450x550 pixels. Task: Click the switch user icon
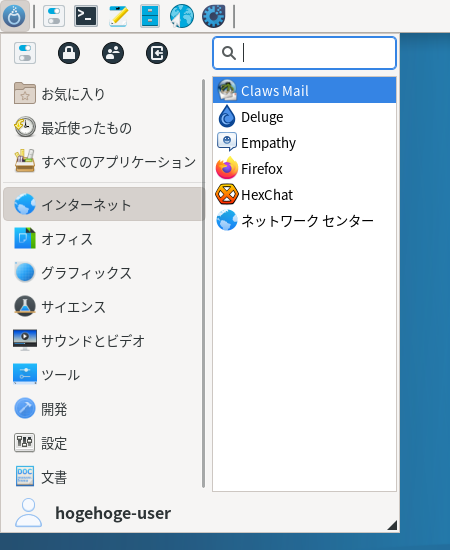pyautogui.click(x=113, y=53)
